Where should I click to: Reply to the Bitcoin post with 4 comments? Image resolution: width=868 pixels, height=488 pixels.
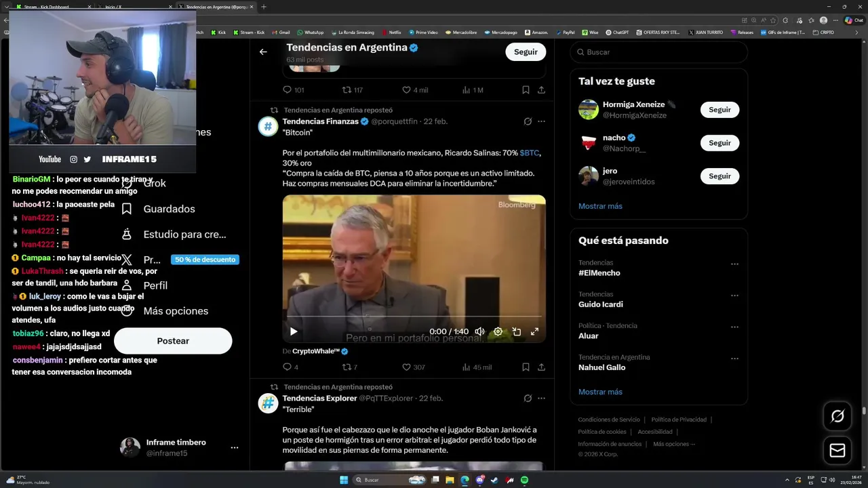[x=290, y=367]
